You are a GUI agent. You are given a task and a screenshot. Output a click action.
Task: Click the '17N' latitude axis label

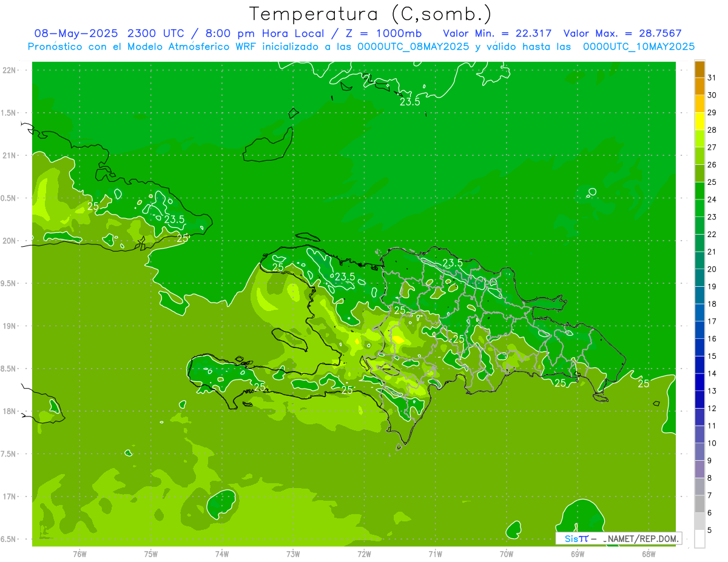[x=10, y=497]
